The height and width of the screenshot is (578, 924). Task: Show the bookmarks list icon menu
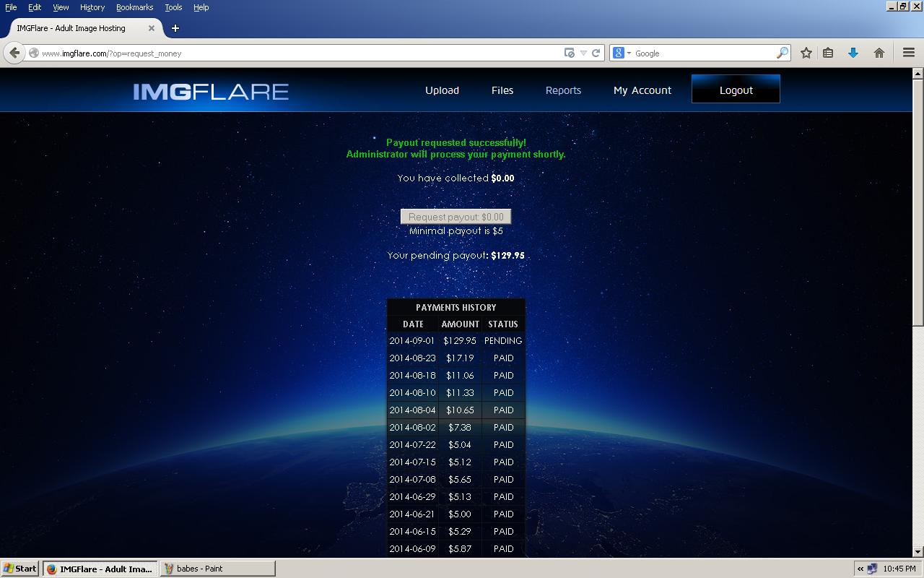tap(829, 53)
